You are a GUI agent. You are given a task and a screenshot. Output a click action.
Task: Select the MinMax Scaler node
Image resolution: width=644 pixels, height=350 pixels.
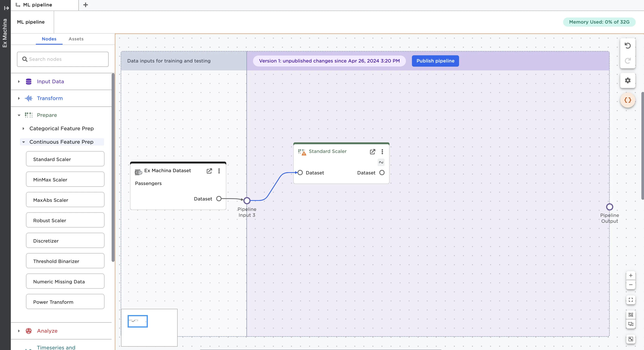65,180
